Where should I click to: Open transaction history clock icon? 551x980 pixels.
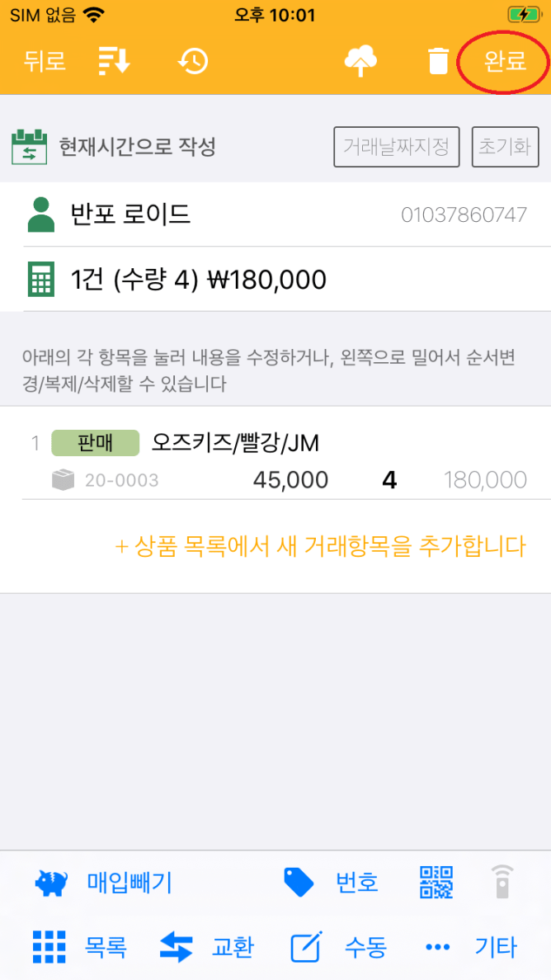[x=193, y=62]
